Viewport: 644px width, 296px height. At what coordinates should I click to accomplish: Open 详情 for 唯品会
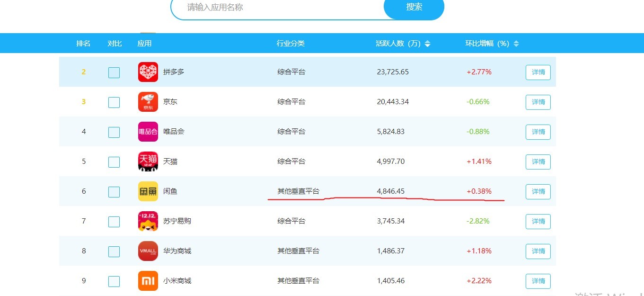pyautogui.click(x=538, y=132)
